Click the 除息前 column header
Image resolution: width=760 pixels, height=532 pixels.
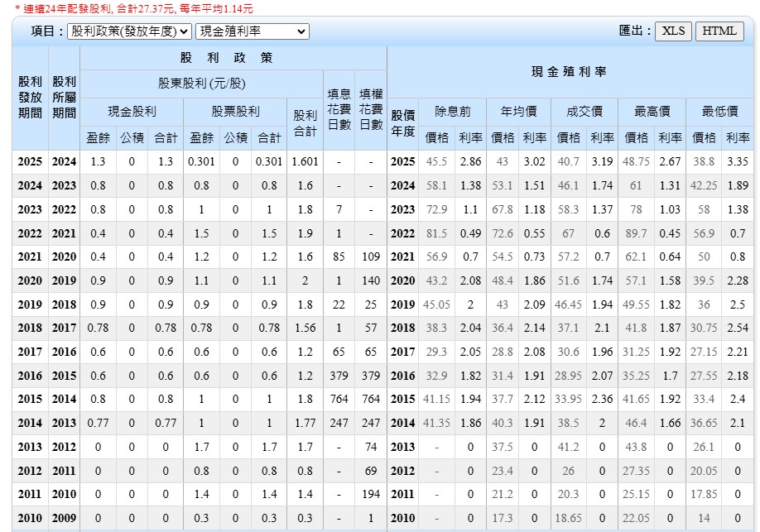453,111
